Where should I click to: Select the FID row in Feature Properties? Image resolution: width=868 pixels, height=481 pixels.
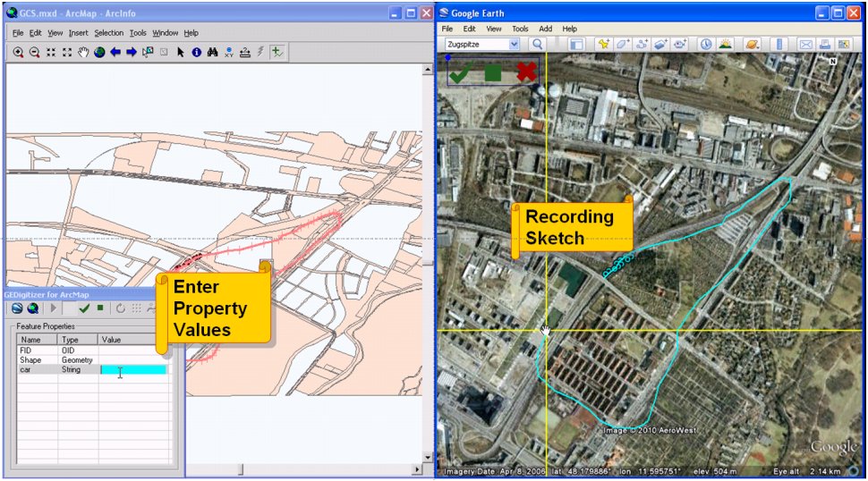(x=93, y=350)
